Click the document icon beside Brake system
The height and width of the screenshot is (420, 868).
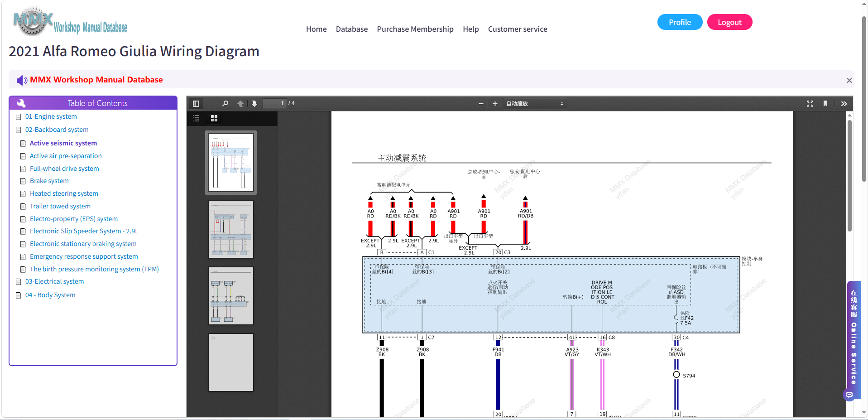coord(23,181)
